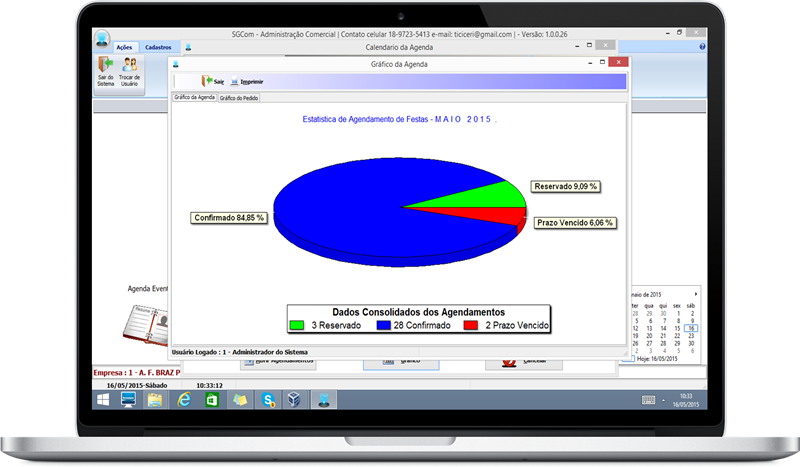The width and height of the screenshot is (800, 467).
Task: Switch to the Cadastros ribbon tab
Action: (158, 47)
